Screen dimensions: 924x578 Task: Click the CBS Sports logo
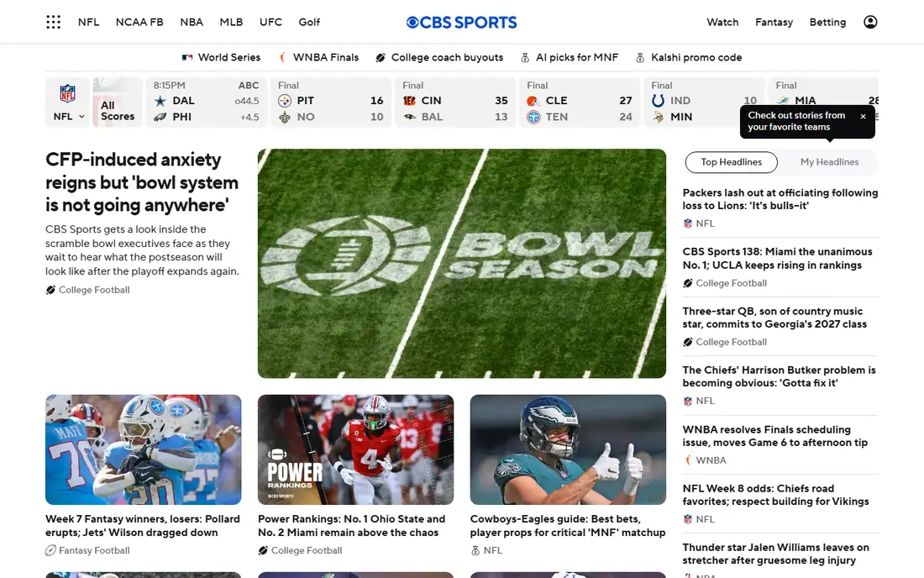click(x=461, y=23)
